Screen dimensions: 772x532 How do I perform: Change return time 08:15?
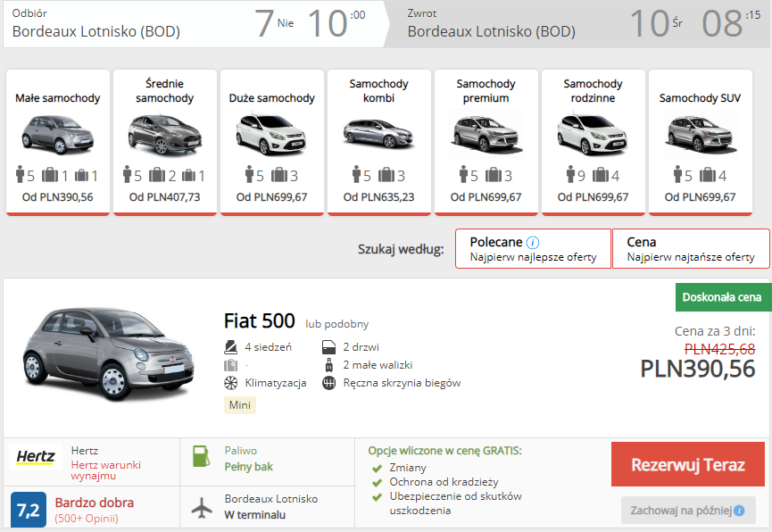[731, 23]
